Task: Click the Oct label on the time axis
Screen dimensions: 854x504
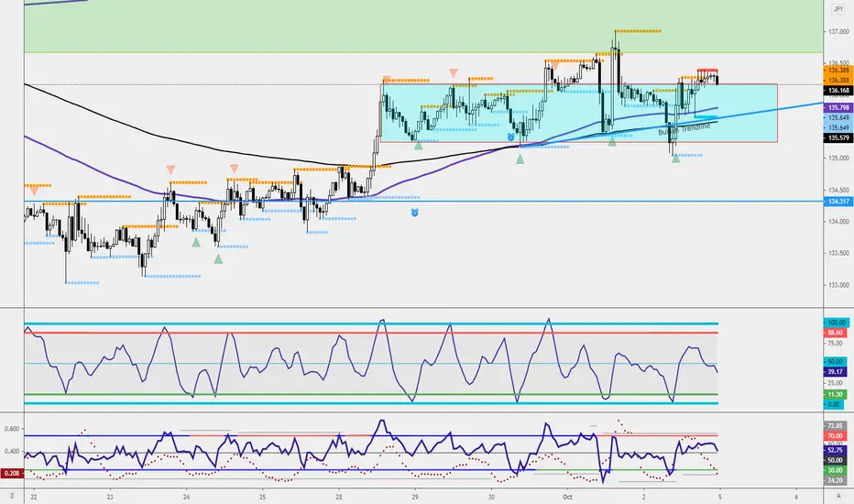Action: tap(568, 497)
